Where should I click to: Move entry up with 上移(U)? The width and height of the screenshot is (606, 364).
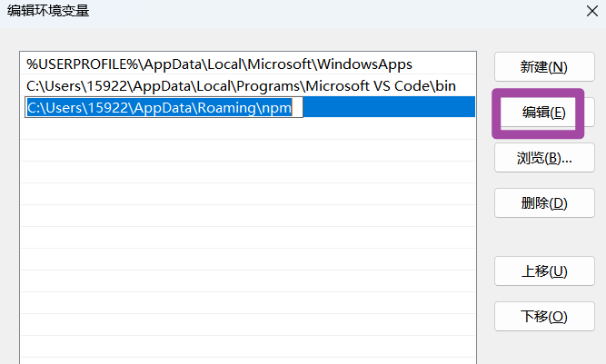[544, 271]
